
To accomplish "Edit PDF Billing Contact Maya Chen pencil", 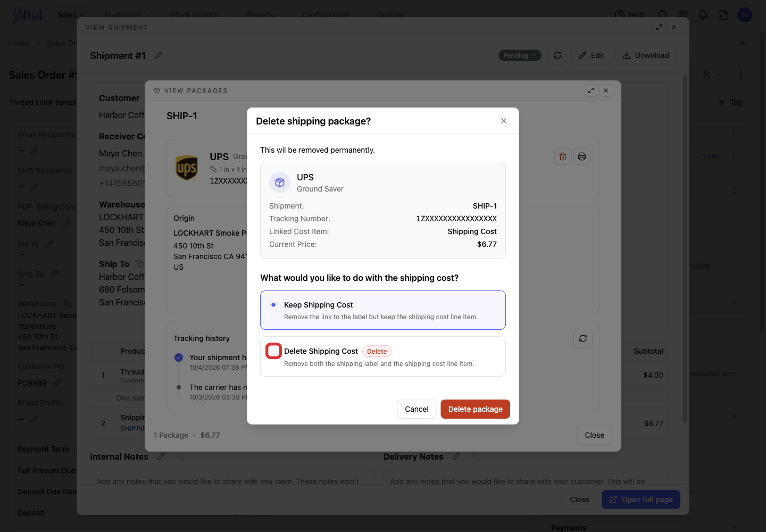I will (x=66, y=223).
